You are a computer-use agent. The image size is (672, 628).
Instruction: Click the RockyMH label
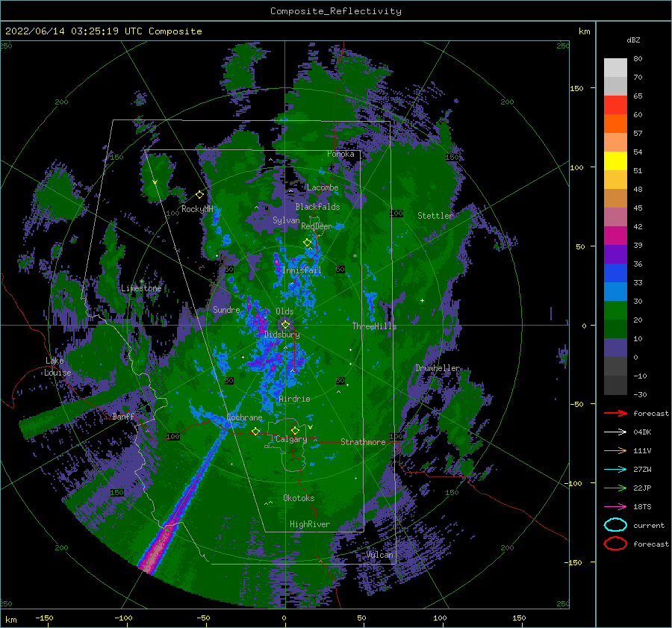pyautogui.click(x=197, y=209)
